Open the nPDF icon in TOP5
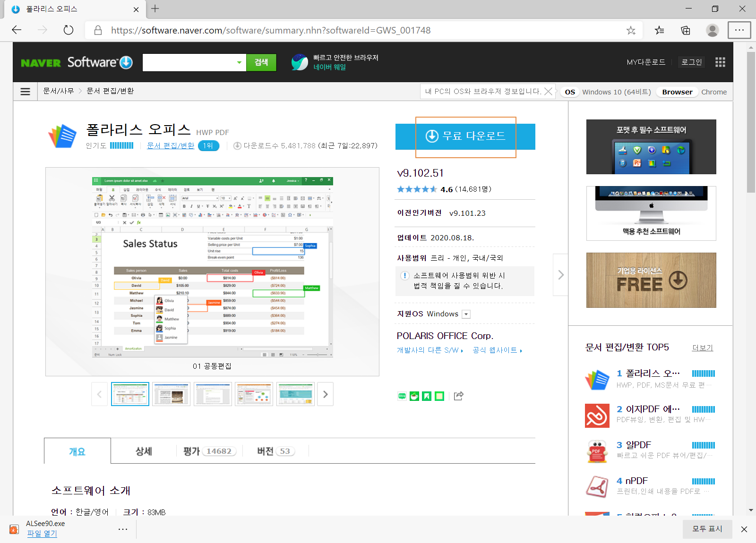This screenshot has width=756, height=543. 597,487
